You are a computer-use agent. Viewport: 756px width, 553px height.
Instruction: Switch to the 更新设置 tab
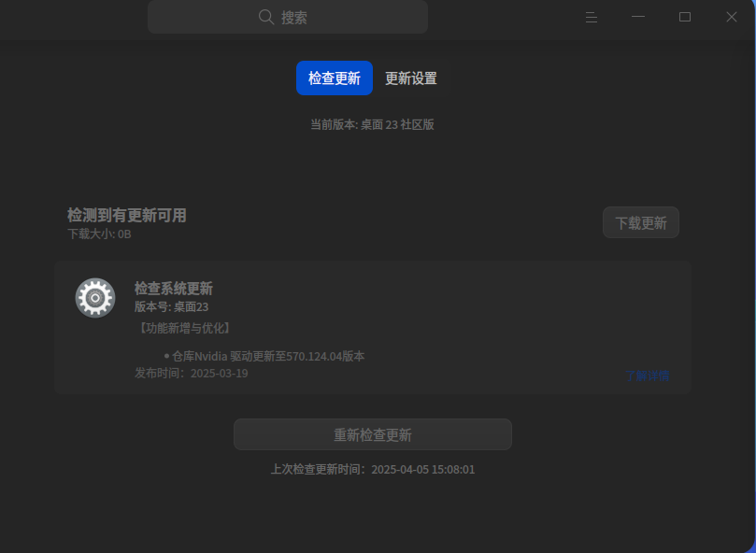pos(411,78)
